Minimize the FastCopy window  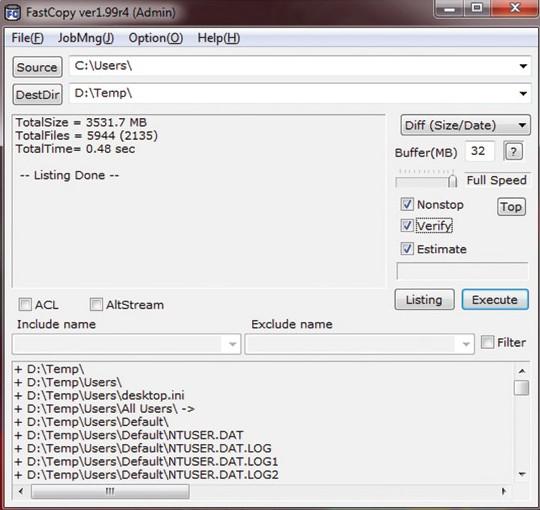[449, 8]
